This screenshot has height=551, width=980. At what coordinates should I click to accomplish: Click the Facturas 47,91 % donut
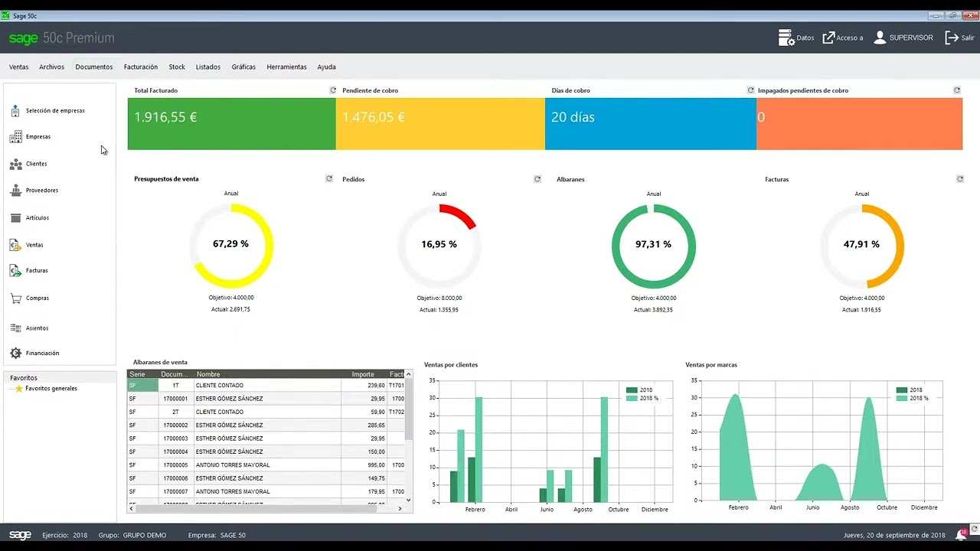pos(862,245)
